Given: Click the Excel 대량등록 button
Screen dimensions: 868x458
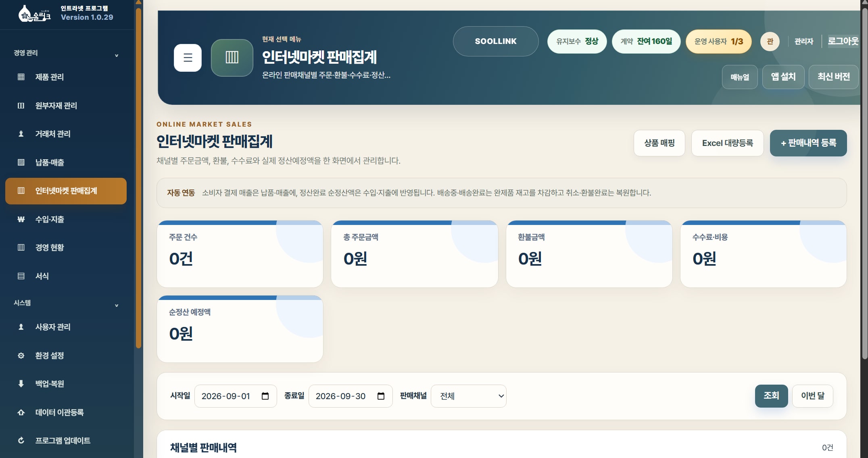Looking at the screenshot, I should pyautogui.click(x=728, y=143).
